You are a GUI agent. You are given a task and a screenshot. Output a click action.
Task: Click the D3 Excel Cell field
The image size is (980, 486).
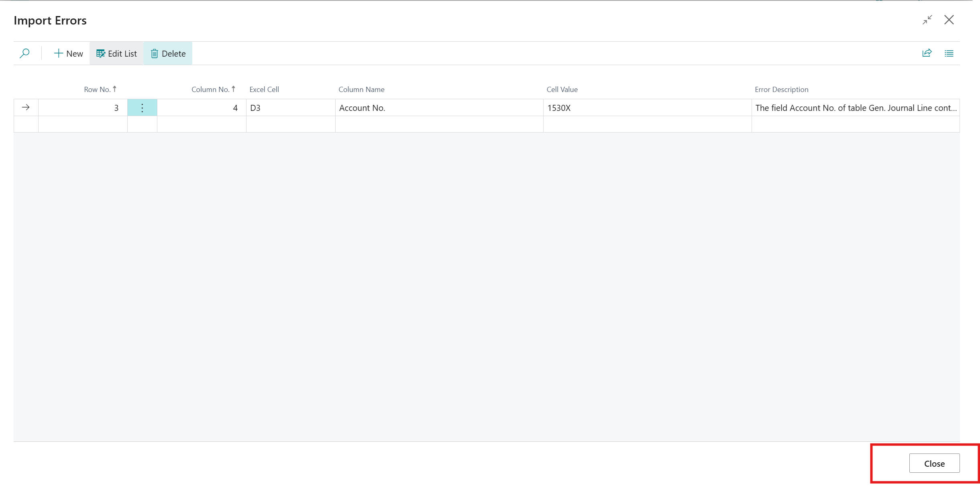(x=290, y=108)
